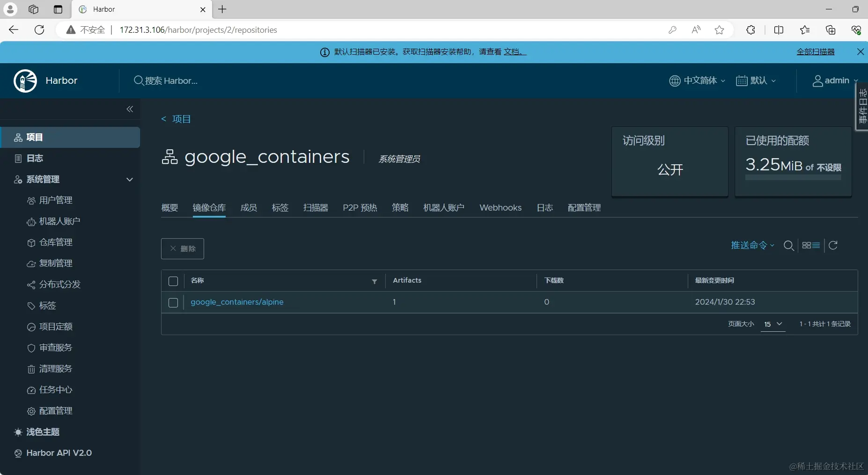Click the read aloud icon in address bar
Image resolution: width=868 pixels, height=475 pixels.
[x=696, y=30]
